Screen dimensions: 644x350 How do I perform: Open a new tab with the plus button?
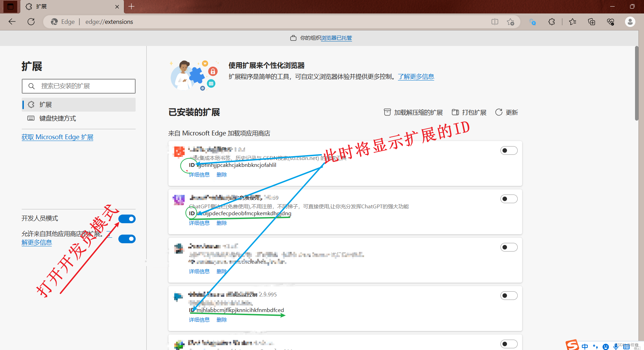[131, 7]
